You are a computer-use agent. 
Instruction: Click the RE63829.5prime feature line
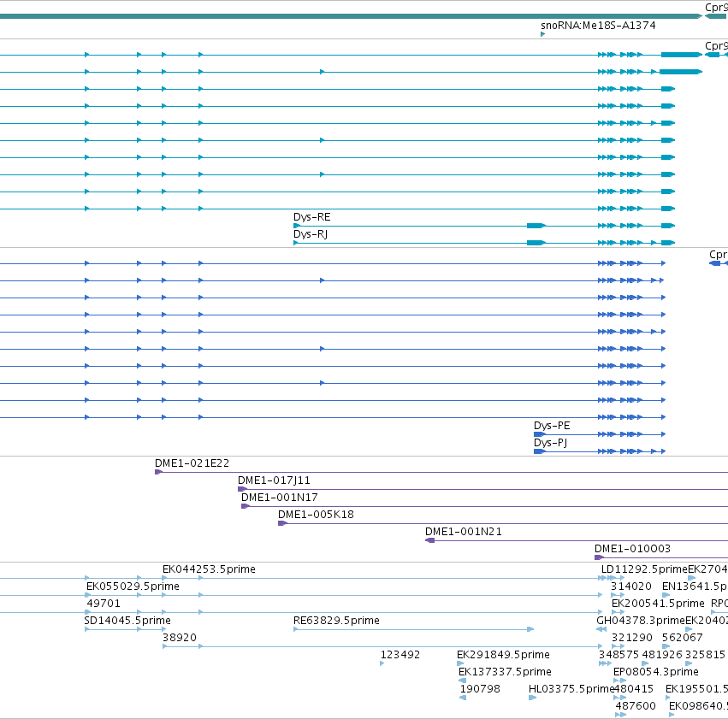point(413,629)
